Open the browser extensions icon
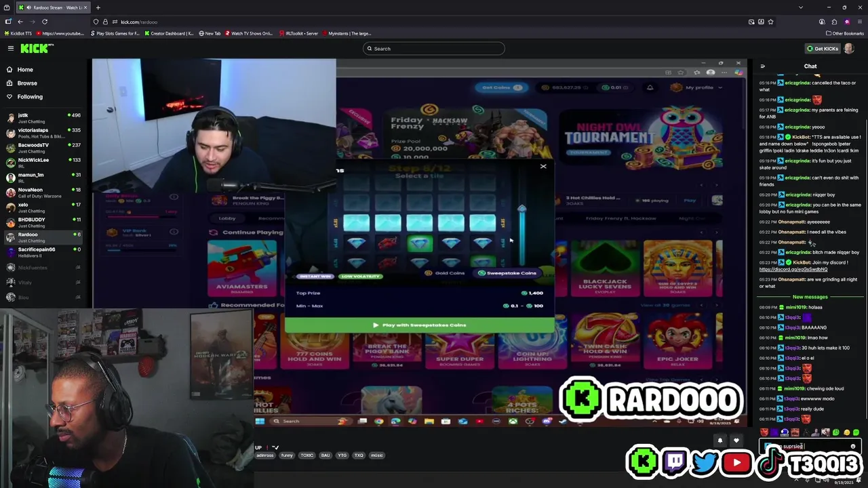868x488 pixels. (x=835, y=22)
